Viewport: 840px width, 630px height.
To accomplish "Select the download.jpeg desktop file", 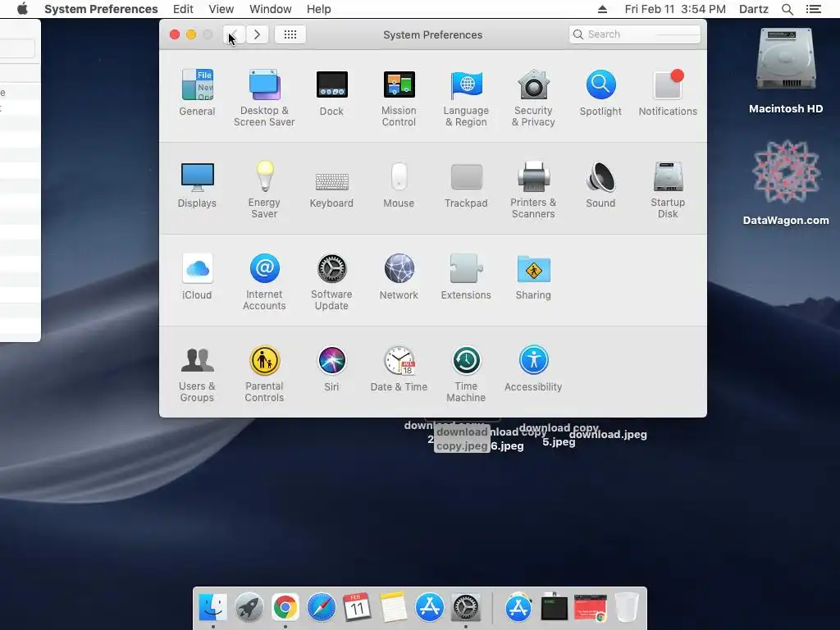I will pos(608,435).
